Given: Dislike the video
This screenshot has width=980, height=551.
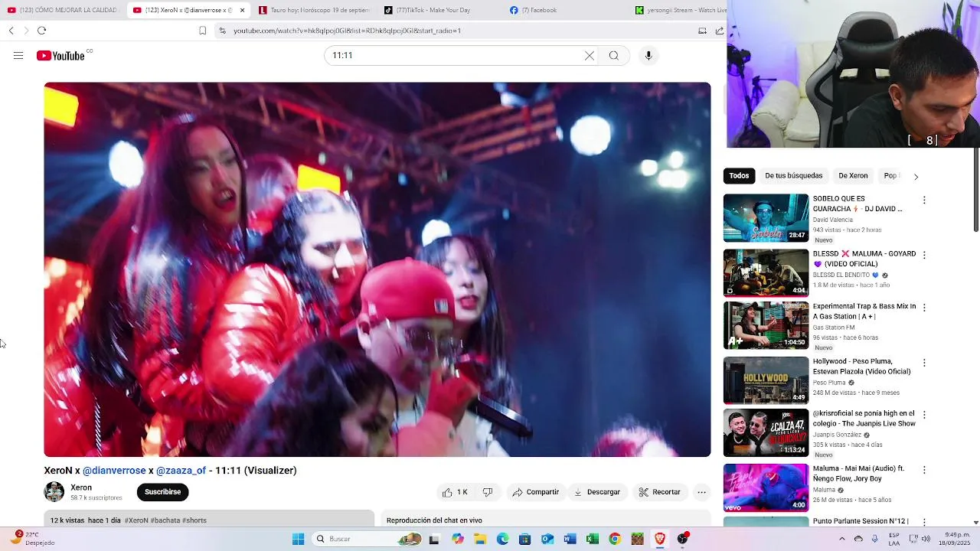Looking at the screenshot, I should (x=488, y=492).
